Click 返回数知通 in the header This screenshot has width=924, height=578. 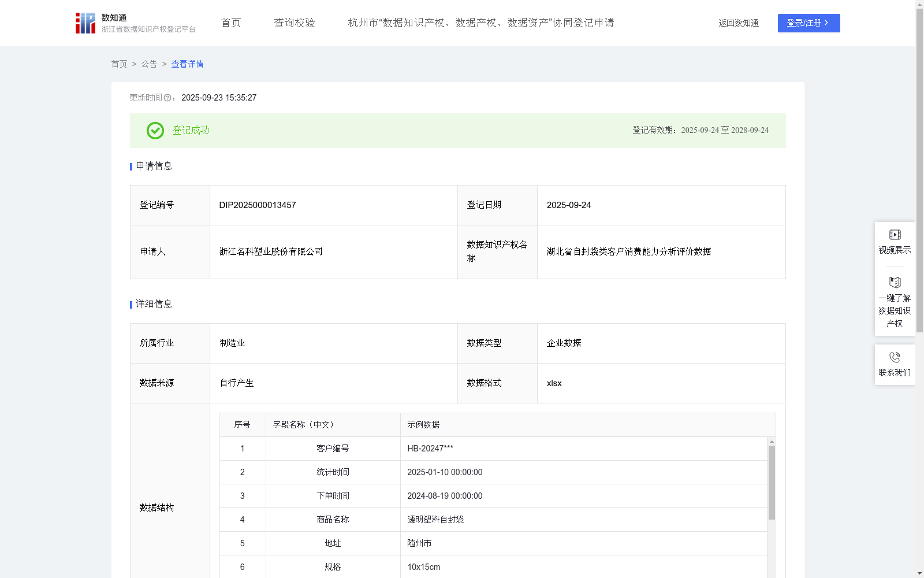click(x=738, y=23)
